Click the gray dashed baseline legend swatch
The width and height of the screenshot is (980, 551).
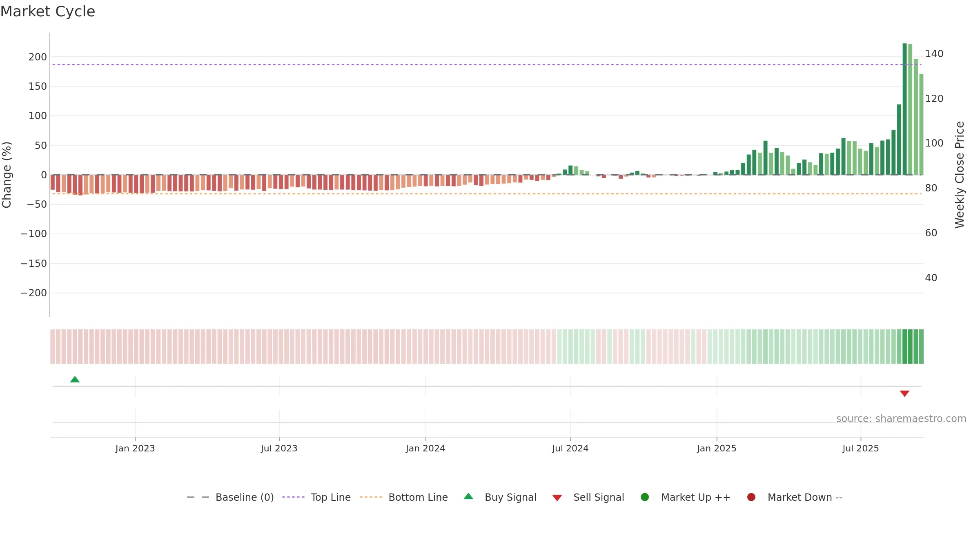(198, 497)
